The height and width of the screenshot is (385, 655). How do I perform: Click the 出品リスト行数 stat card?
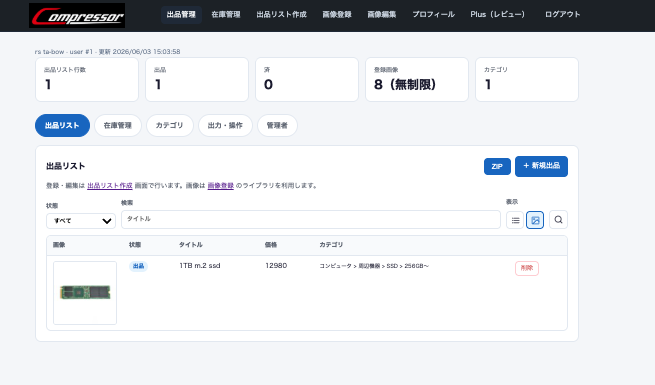87,79
